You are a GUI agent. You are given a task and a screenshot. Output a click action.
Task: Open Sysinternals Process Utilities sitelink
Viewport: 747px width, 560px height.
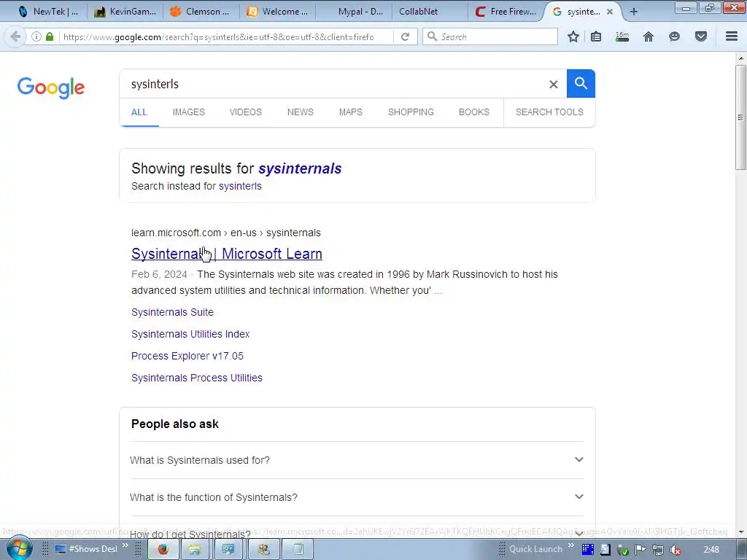197,378
